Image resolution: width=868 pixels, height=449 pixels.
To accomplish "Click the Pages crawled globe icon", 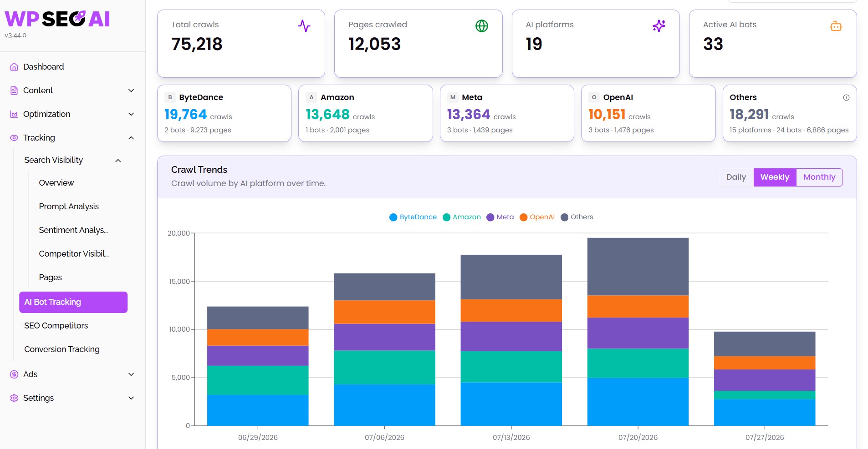I will (x=482, y=26).
